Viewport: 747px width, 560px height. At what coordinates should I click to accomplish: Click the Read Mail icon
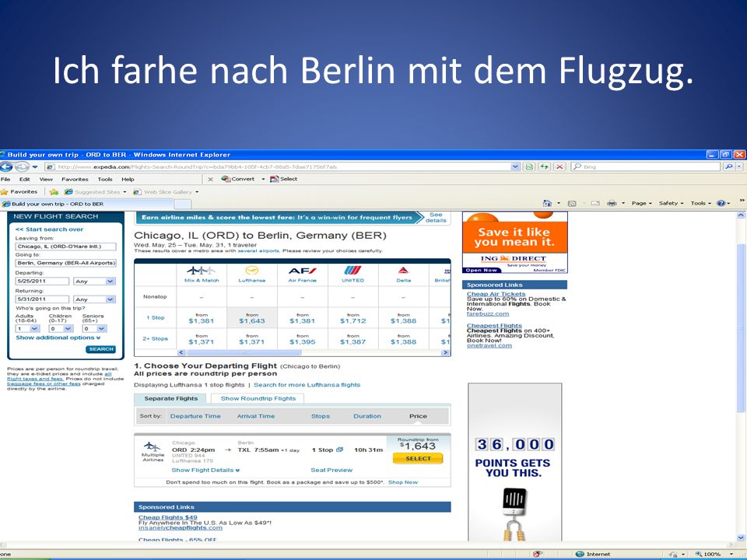(x=595, y=203)
